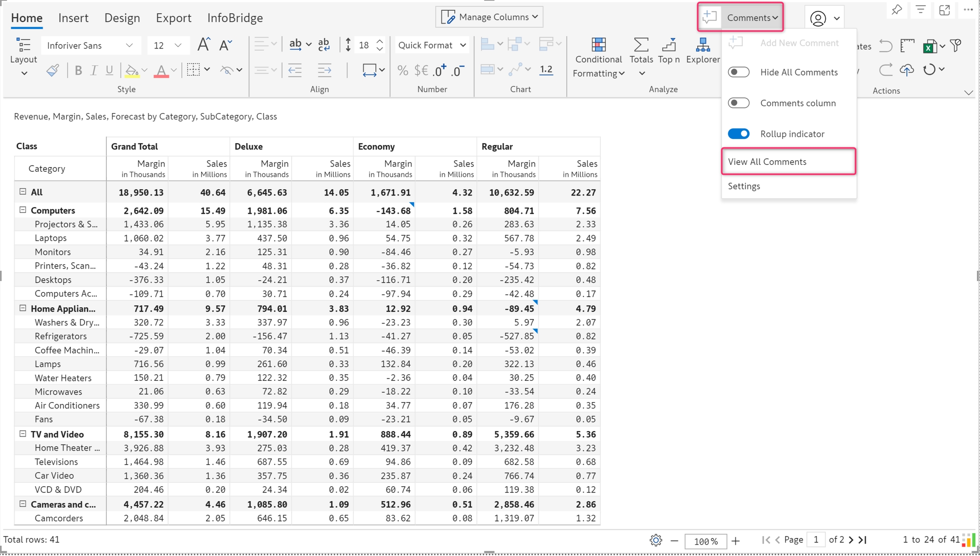The image size is (980, 556).
Task: Click the Totals sigma icon
Action: (641, 45)
